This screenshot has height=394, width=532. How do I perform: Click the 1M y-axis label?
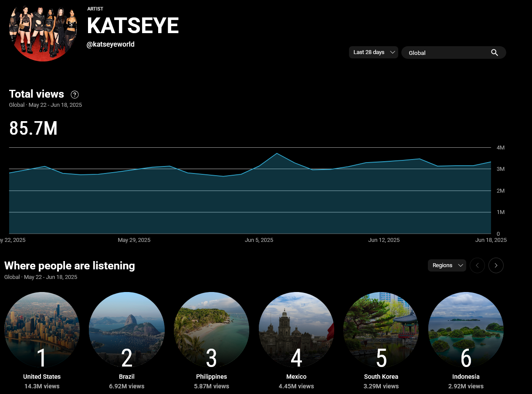pos(501,212)
